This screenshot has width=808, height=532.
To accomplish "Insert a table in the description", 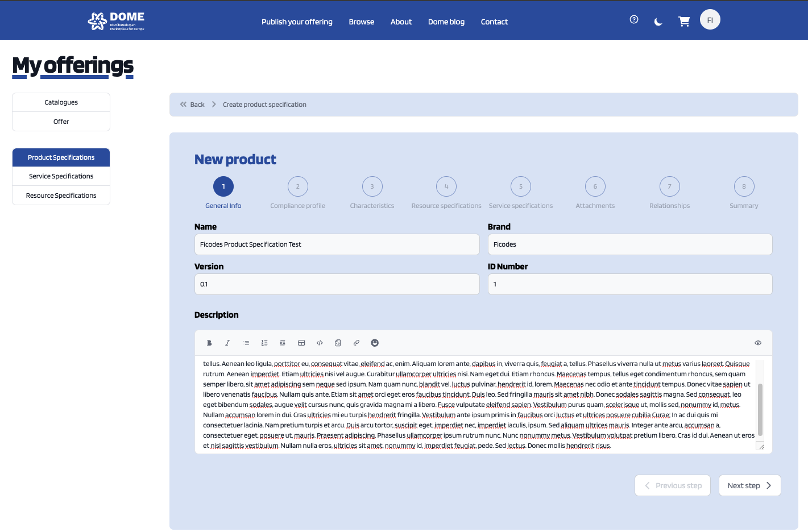I will pos(301,343).
